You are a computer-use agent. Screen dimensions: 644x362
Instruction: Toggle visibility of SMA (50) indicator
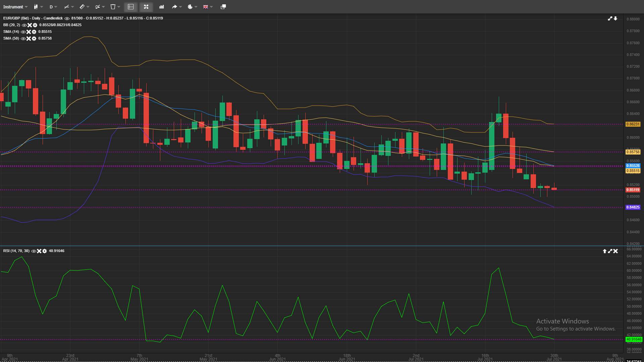[x=23, y=39]
